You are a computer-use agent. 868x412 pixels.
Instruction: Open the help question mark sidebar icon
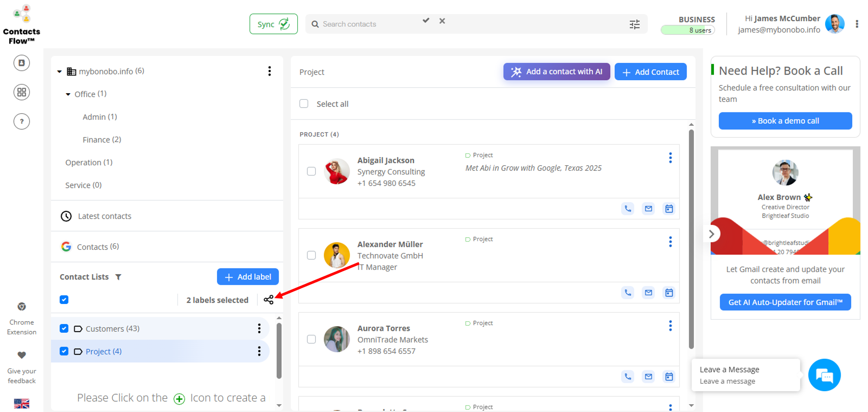tap(22, 121)
